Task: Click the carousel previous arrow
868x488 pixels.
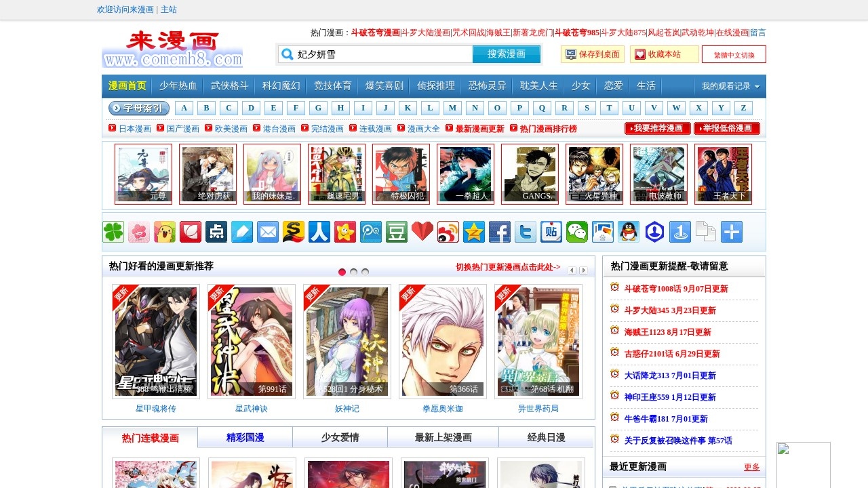Action: point(572,270)
